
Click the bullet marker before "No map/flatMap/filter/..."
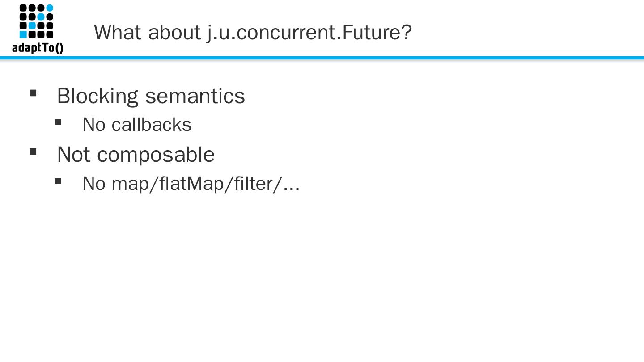click(x=58, y=181)
